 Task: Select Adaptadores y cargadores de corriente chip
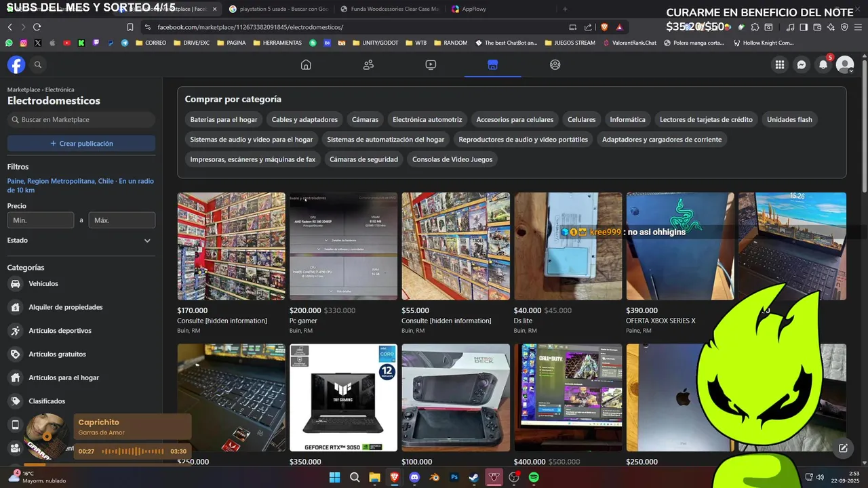662,140
